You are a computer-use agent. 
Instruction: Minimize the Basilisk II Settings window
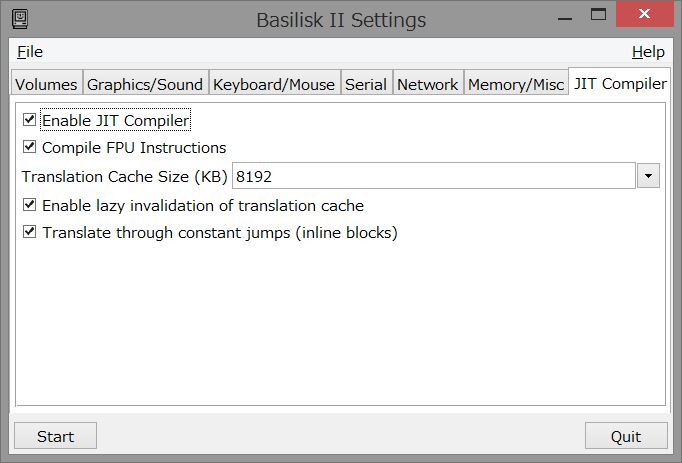565,17
